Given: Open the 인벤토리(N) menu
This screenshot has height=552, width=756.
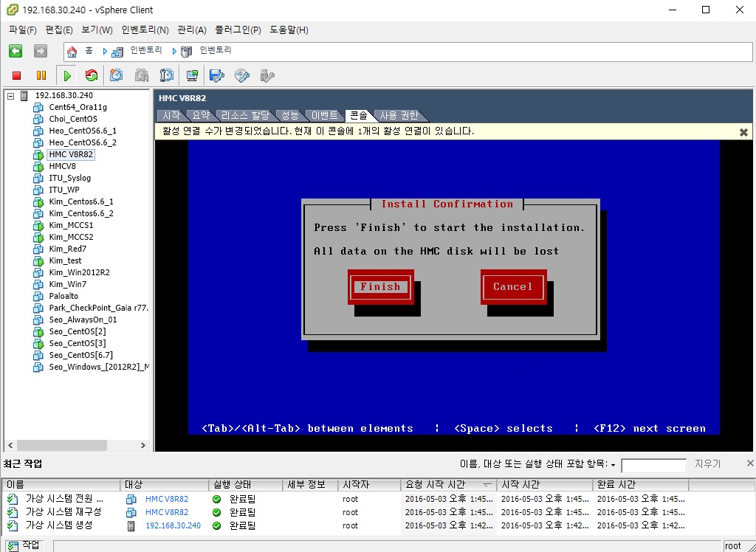Looking at the screenshot, I should point(145,30).
